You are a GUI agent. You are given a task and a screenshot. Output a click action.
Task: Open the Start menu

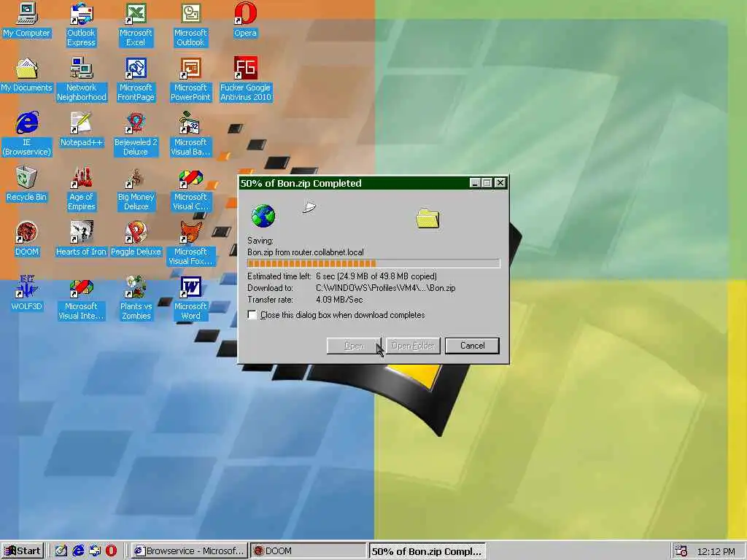tap(23, 551)
